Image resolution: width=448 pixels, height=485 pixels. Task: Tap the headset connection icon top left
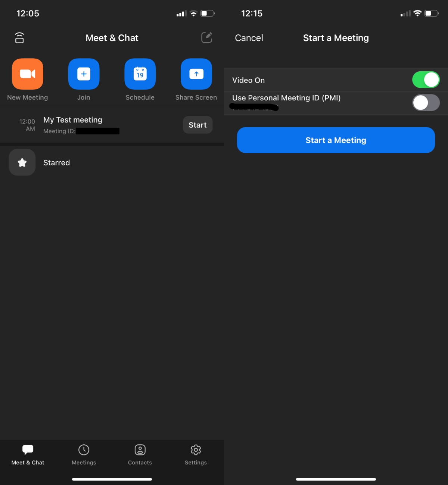19,38
